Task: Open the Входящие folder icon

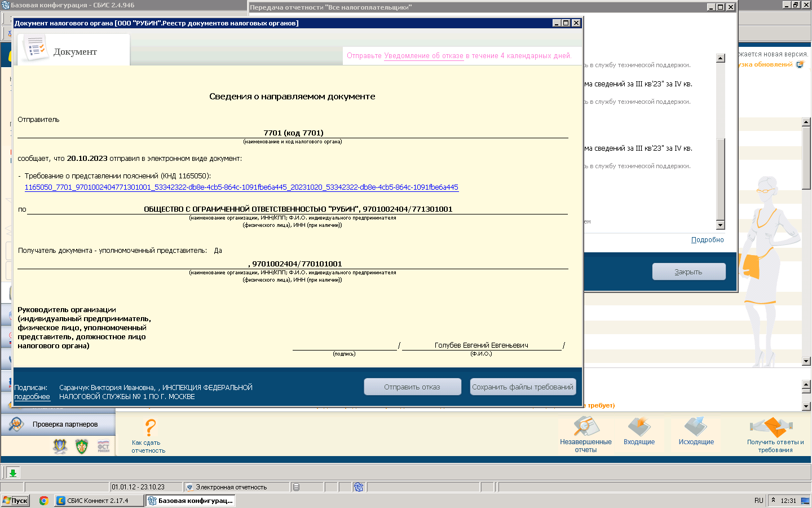Action: click(x=639, y=426)
